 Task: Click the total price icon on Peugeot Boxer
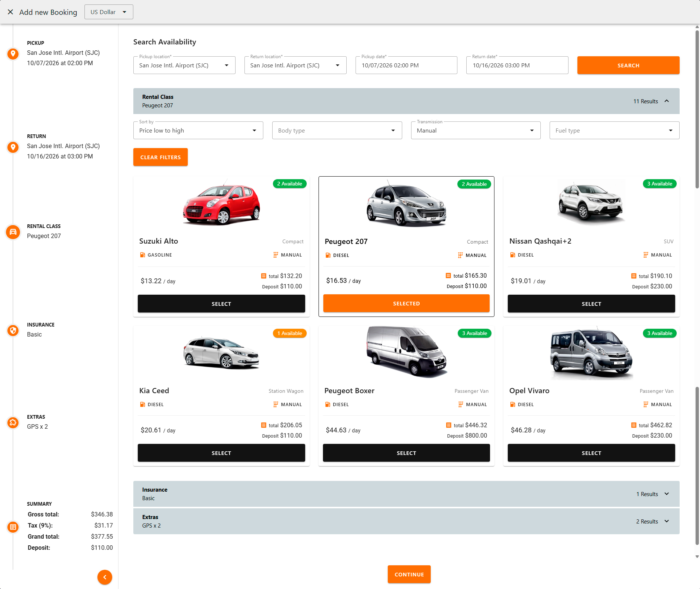pyautogui.click(x=449, y=425)
